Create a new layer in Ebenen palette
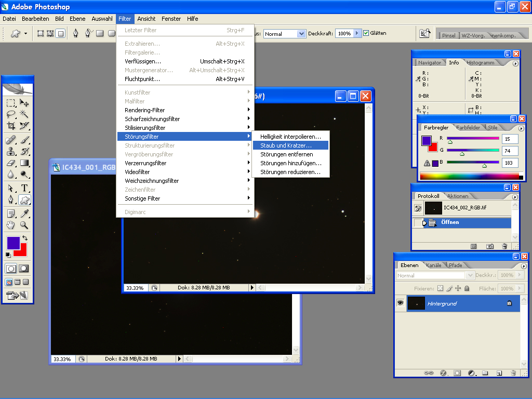The height and width of the screenshot is (399, 532). pos(499,373)
